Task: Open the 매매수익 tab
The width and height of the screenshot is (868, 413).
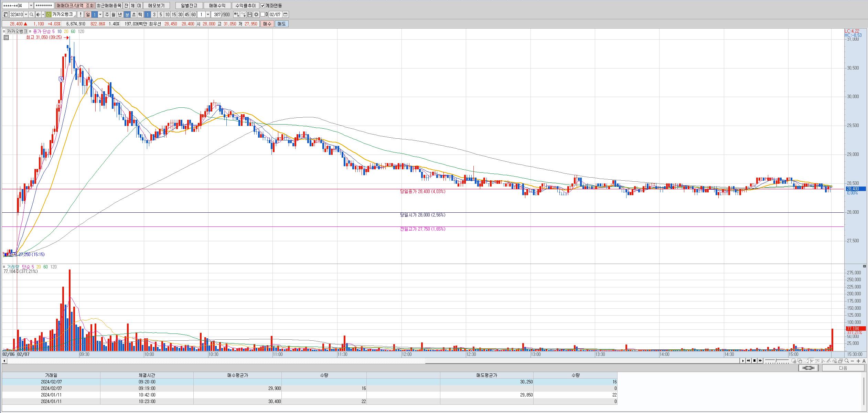Action: [217, 6]
